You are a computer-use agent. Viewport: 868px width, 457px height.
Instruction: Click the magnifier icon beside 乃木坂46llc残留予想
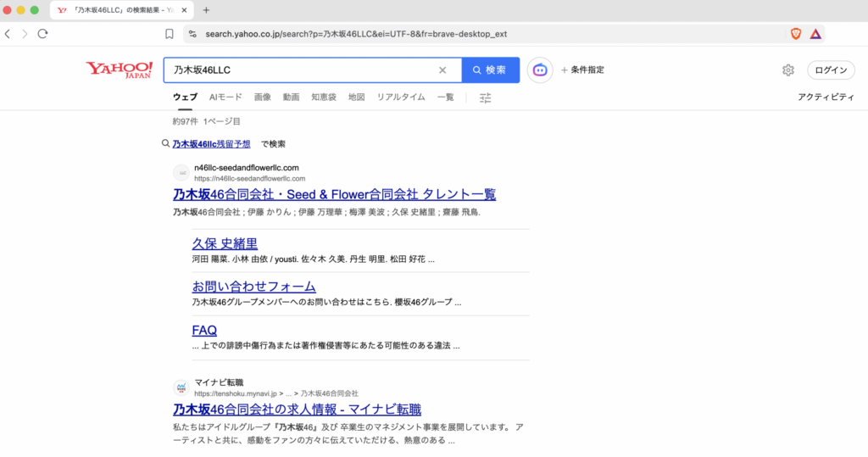coord(165,143)
